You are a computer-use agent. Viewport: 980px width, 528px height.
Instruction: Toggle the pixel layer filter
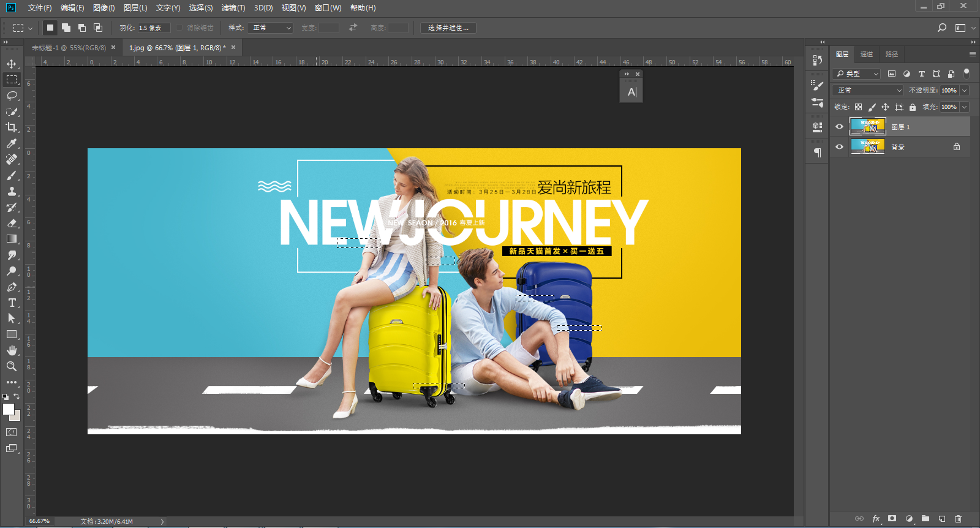pos(892,74)
